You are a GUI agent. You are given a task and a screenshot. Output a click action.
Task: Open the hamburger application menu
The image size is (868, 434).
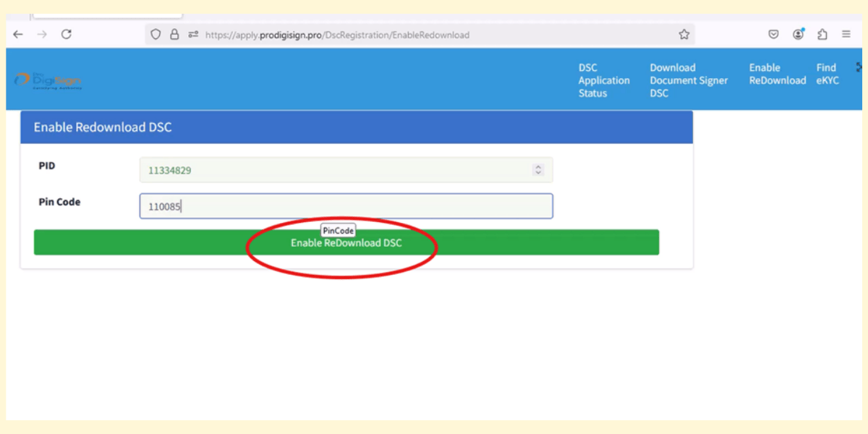coord(846,34)
